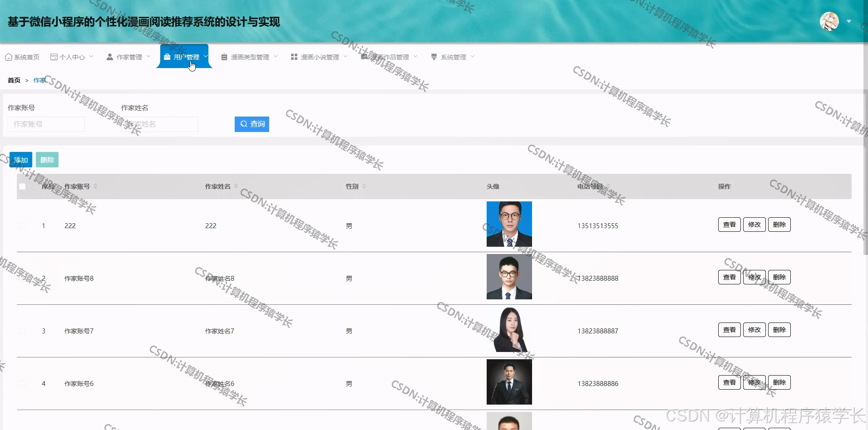This screenshot has width=868, height=430.
Task: Click the 操作 column header
Action: click(725, 186)
